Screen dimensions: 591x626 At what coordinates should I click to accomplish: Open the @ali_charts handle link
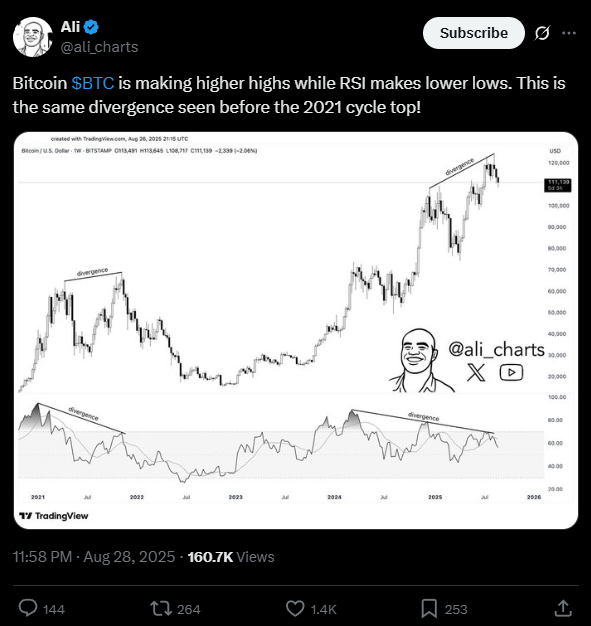click(x=99, y=47)
